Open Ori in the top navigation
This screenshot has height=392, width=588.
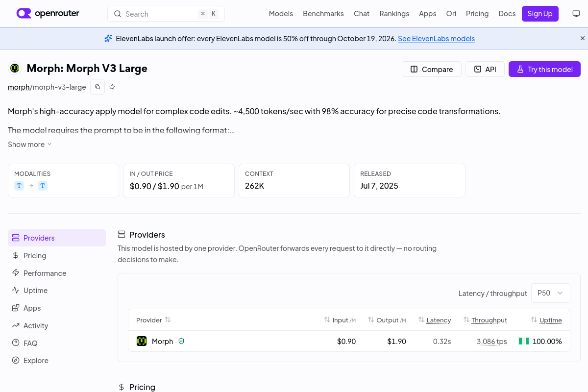click(x=451, y=14)
